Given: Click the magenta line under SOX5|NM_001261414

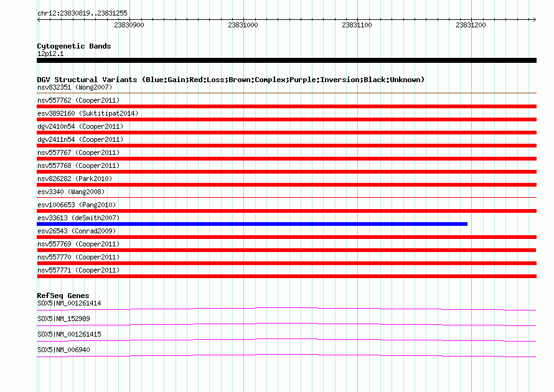Looking at the screenshot, I should (286, 309).
